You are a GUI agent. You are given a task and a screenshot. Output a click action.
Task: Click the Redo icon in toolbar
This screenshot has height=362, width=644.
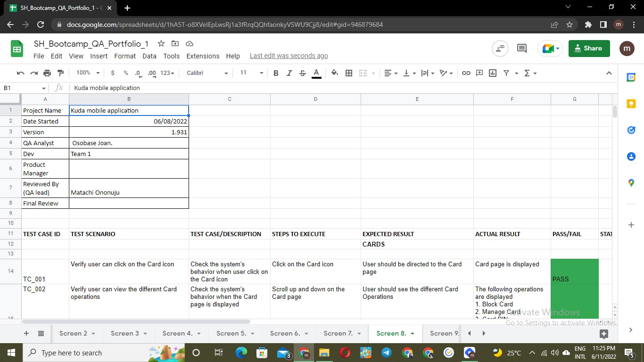pos(34,73)
